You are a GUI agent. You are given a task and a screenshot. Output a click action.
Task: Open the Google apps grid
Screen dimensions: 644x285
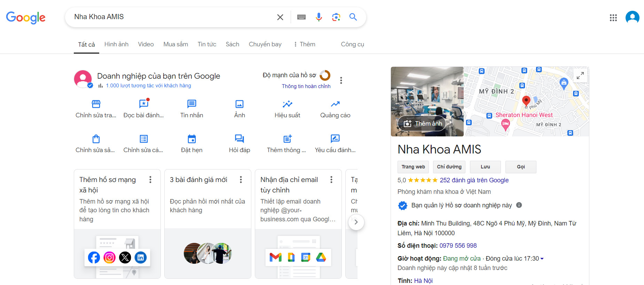(613, 17)
